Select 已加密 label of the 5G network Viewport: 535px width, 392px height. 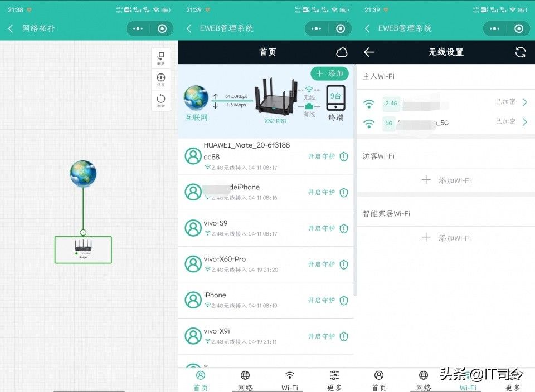(x=505, y=121)
